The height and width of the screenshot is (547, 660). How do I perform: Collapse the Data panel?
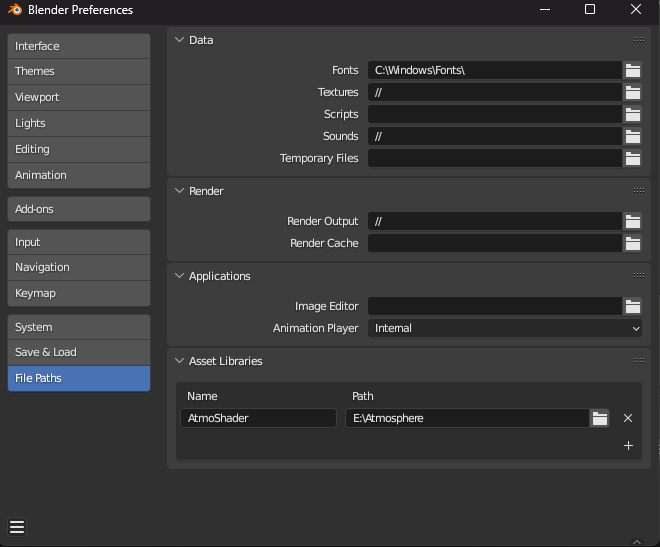(x=180, y=40)
